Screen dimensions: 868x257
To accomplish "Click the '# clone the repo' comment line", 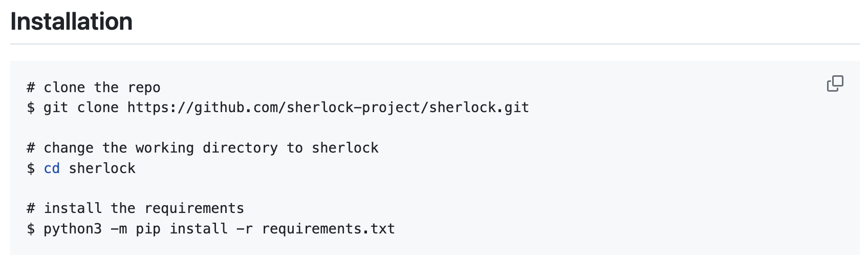I will click(94, 88).
